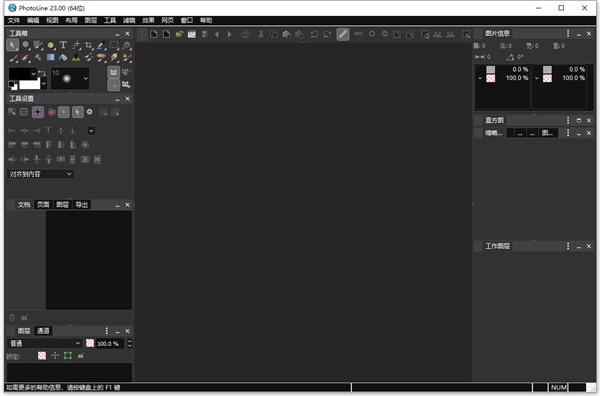Switch to the 页面 tab
This screenshot has height=396, width=600.
click(x=43, y=205)
